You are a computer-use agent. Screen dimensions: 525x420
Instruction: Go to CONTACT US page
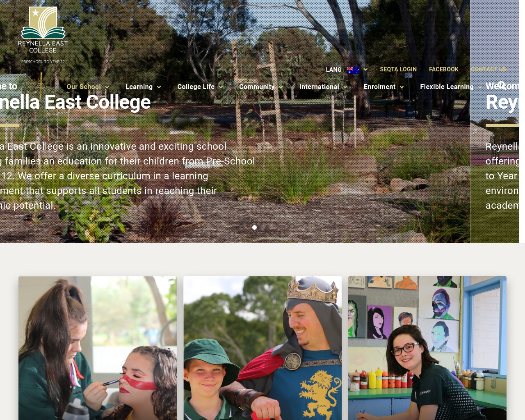click(x=488, y=69)
